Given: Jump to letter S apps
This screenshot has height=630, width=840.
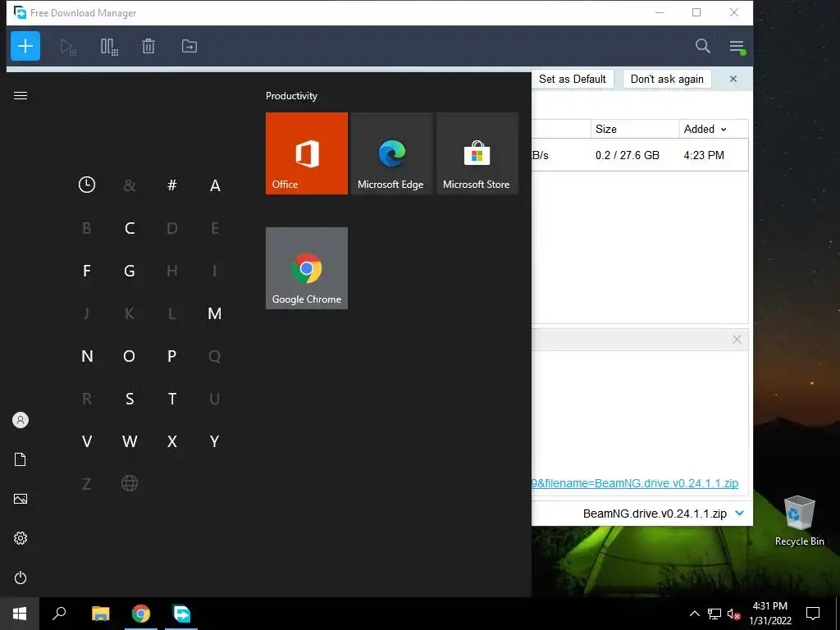Looking at the screenshot, I should tap(129, 399).
